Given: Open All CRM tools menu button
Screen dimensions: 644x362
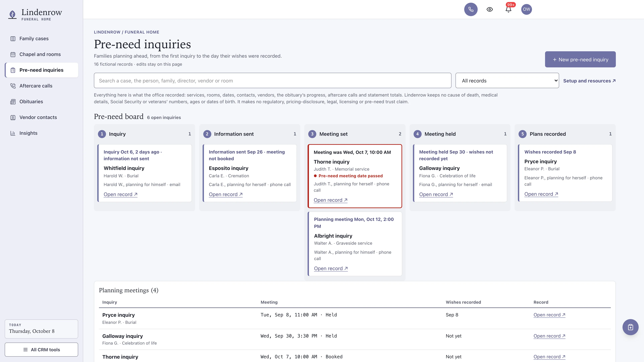Looking at the screenshot, I should 41,349.
